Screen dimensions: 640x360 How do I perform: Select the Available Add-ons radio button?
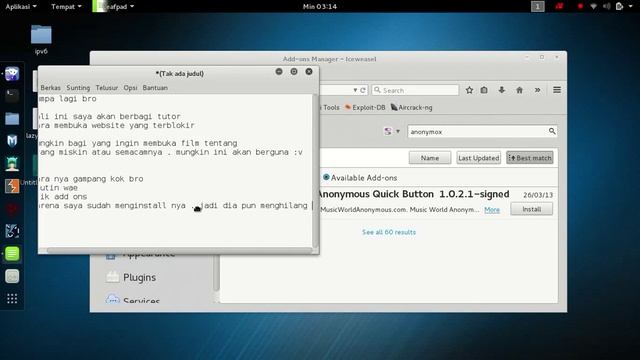click(x=326, y=178)
